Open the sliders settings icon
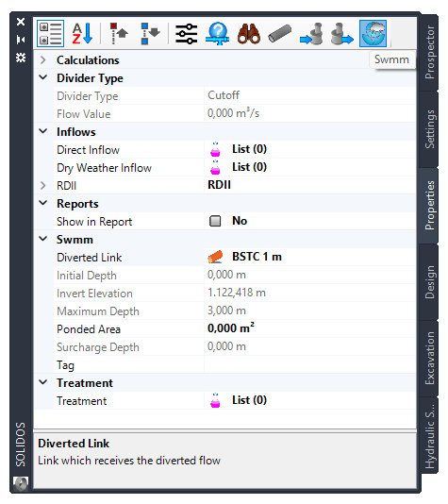448x504 pixels. [186, 33]
